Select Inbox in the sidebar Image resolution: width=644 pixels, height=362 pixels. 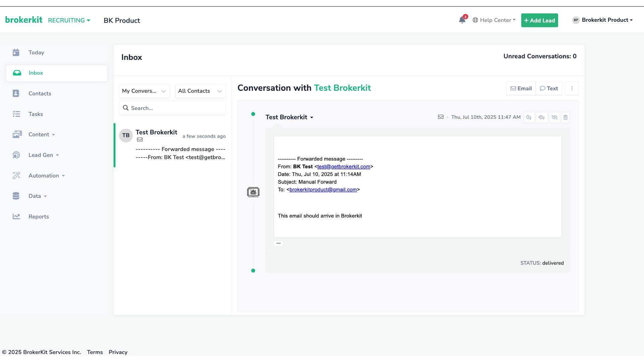coord(57,73)
